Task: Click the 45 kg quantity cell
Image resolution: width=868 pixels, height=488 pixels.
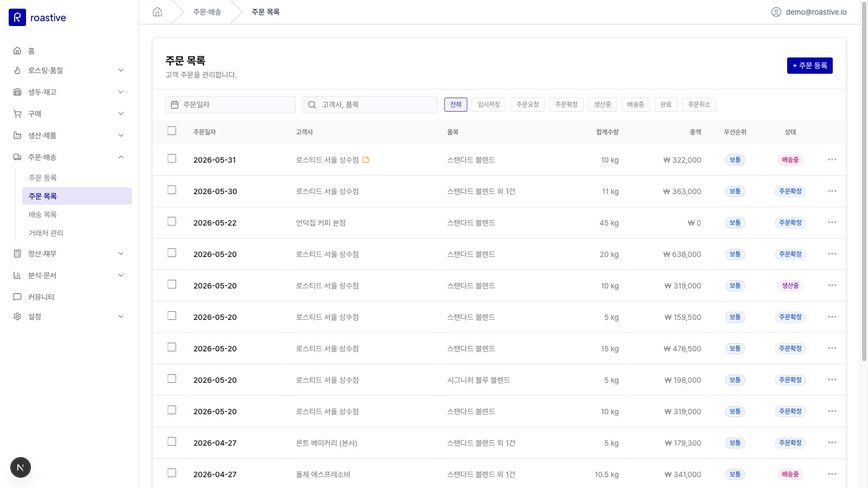Action: coord(609,223)
